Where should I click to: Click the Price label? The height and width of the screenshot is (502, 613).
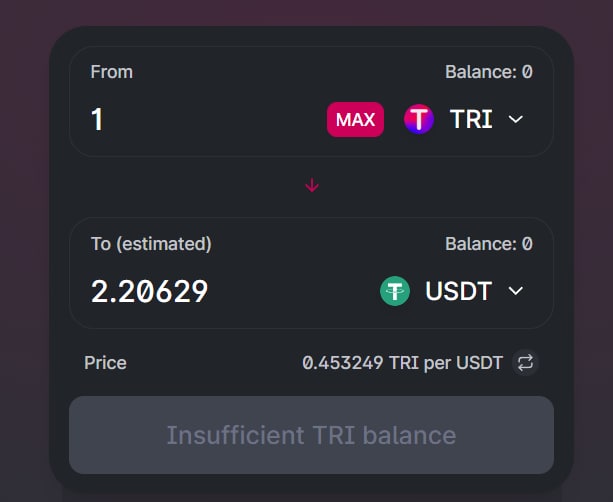105,363
